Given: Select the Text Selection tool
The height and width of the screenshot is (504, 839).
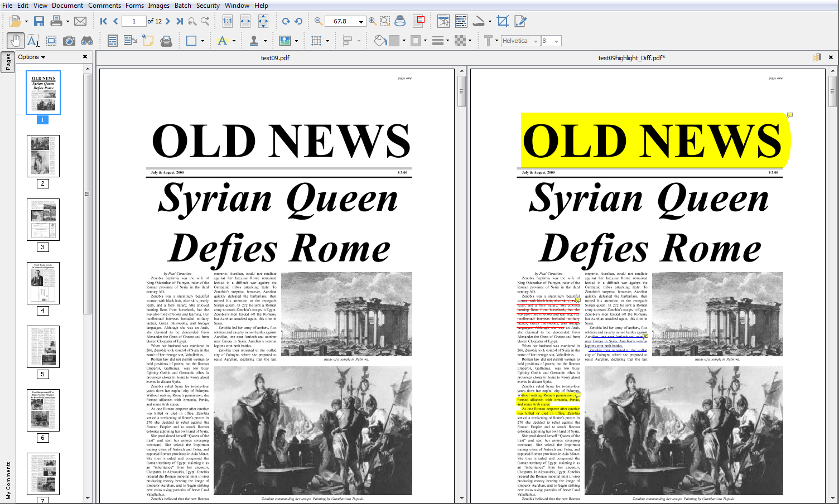Looking at the screenshot, I should click(33, 41).
